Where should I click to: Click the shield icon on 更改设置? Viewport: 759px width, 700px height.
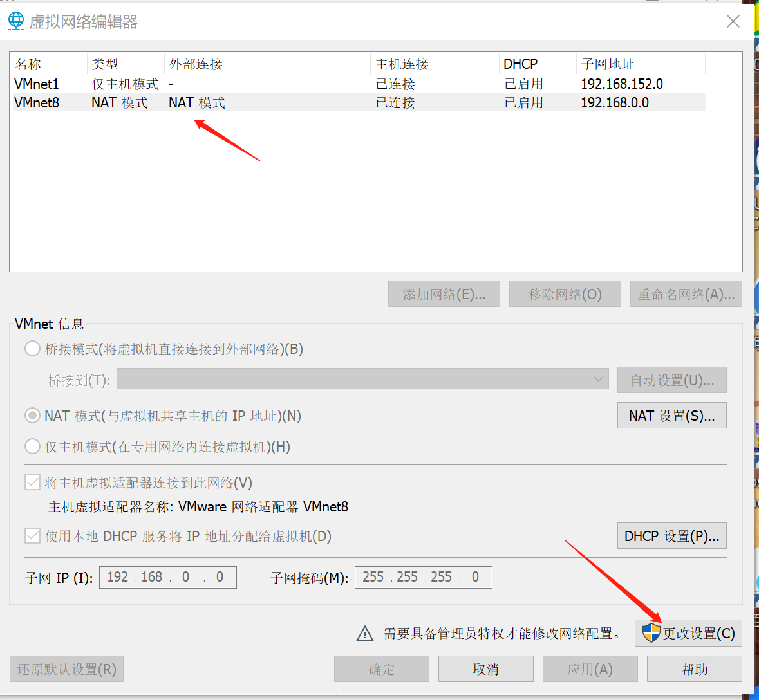click(x=651, y=632)
